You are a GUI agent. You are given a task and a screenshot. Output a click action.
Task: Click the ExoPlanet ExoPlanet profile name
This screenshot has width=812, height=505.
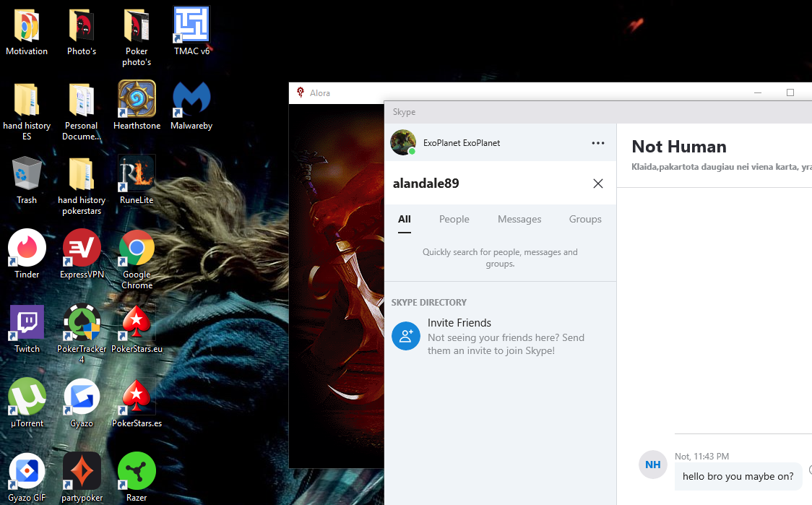click(x=462, y=143)
